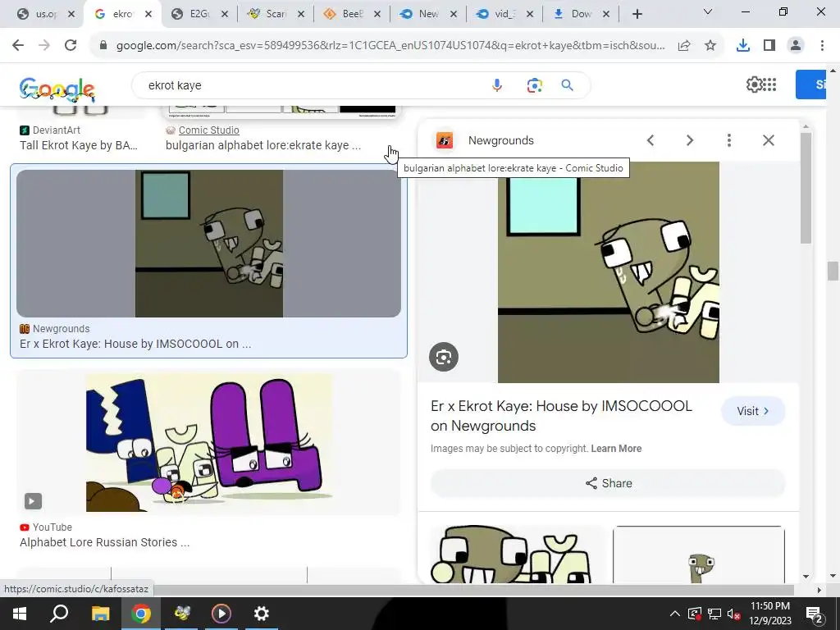Click the forward navigation arrow

click(44, 46)
